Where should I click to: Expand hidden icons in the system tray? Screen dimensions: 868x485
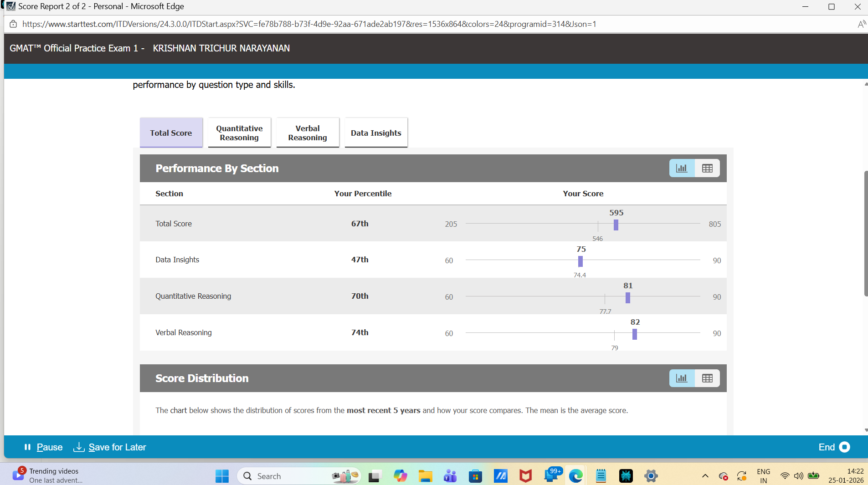point(705,475)
